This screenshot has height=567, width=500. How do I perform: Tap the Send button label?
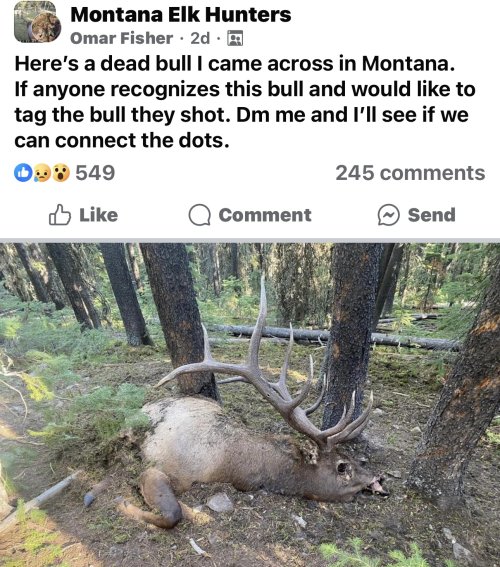pos(432,215)
